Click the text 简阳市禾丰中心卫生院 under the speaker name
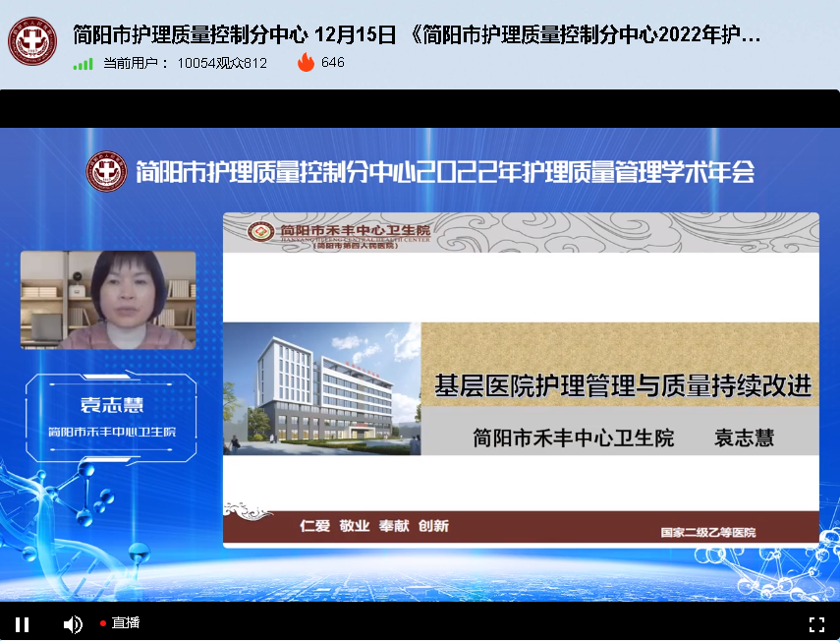The height and width of the screenshot is (643, 840). click(112, 432)
